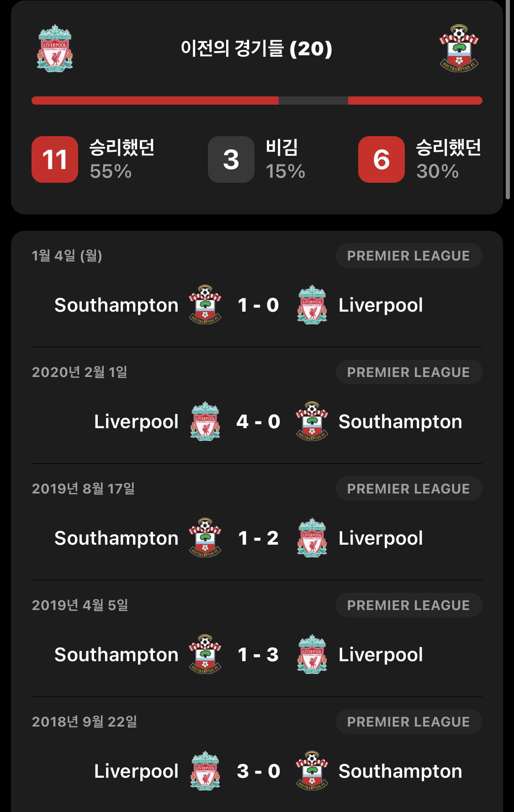Click the head-to-head win ratio bar

point(257,101)
